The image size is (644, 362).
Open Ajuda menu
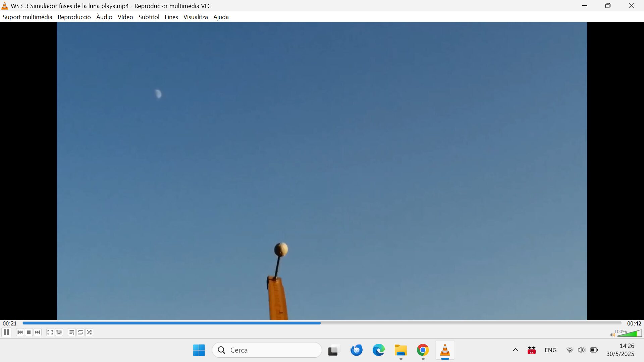(x=221, y=17)
